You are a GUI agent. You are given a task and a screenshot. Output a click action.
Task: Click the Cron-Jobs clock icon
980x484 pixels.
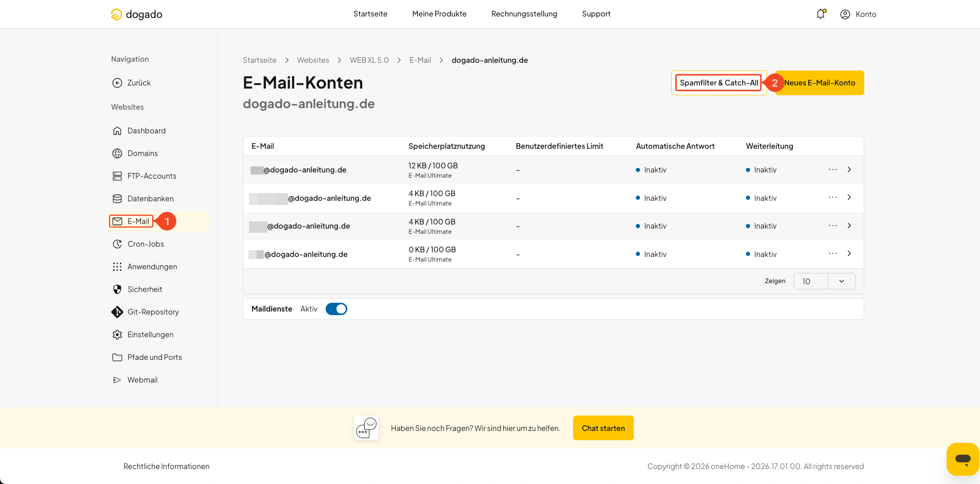pyautogui.click(x=117, y=244)
